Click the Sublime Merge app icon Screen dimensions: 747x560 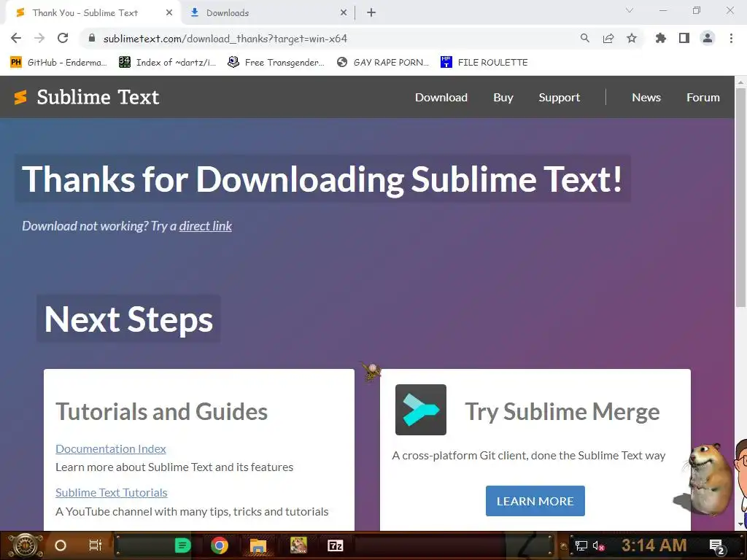point(421,410)
